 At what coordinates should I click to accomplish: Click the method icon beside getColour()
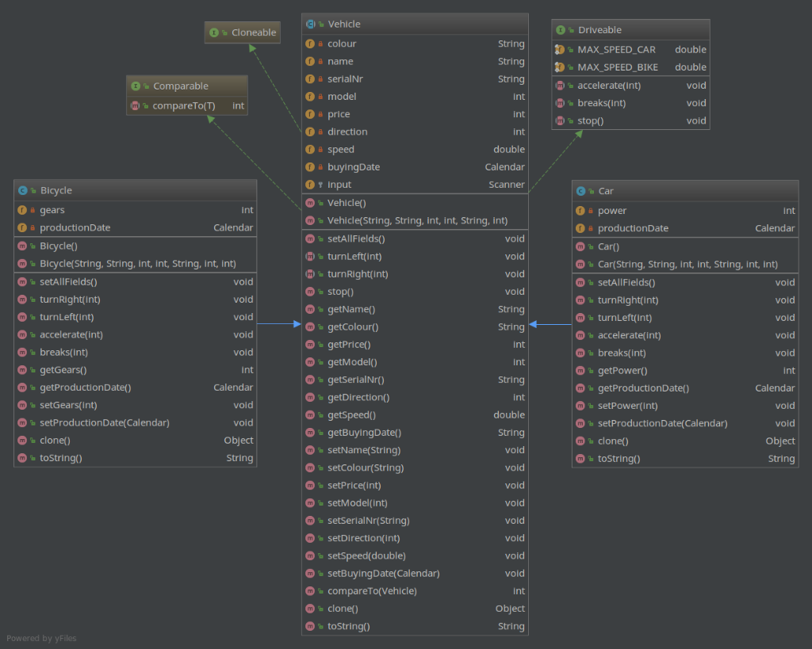click(310, 326)
